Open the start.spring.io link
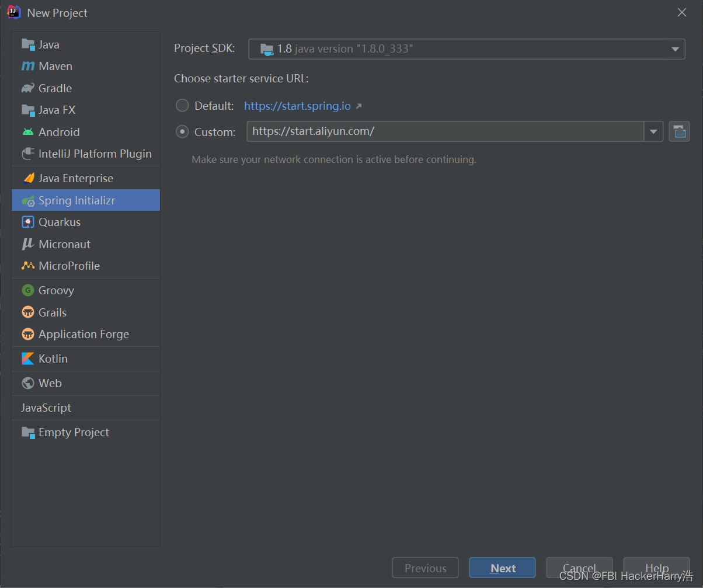 [297, 106]
